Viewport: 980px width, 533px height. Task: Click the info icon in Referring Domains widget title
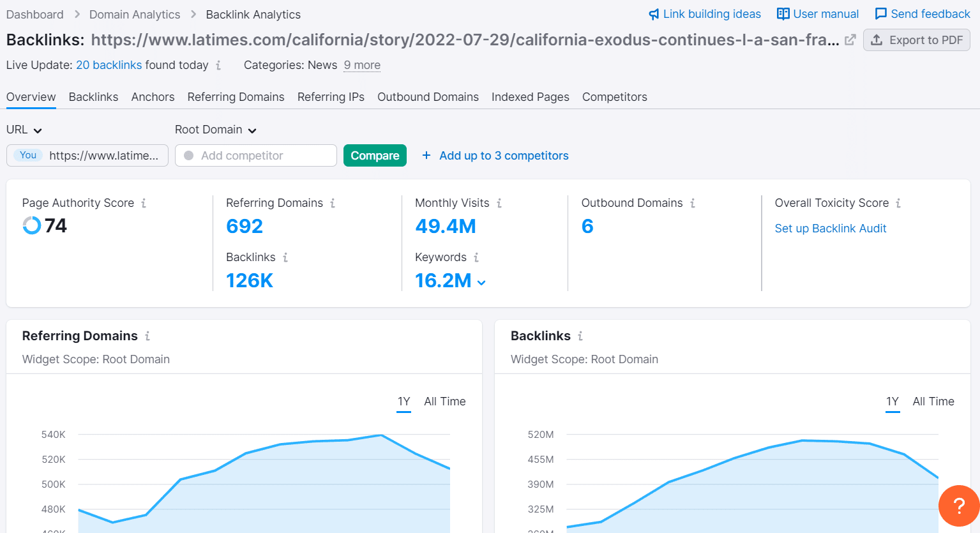click(x=147, y=336)
